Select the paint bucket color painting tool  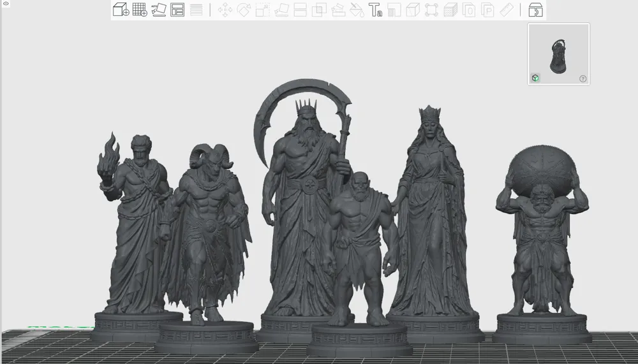357,10
